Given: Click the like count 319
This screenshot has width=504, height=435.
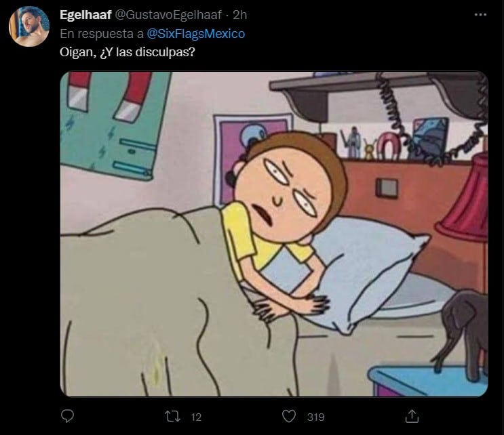Looking at the screenshot, I should click(x=315, y=416).
